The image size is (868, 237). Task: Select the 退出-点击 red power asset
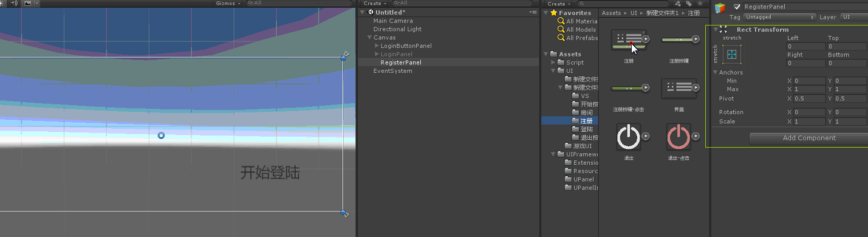[678, 137]
